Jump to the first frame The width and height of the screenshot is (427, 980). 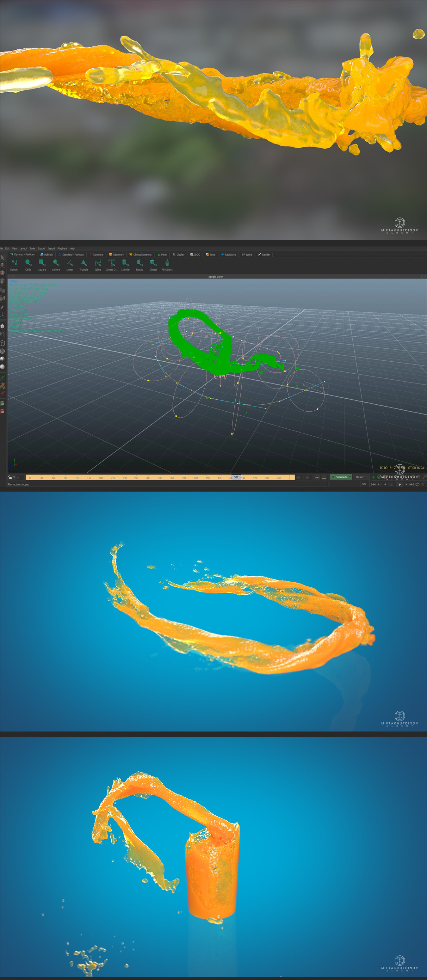pyautogui.click(x=373, y=484)
